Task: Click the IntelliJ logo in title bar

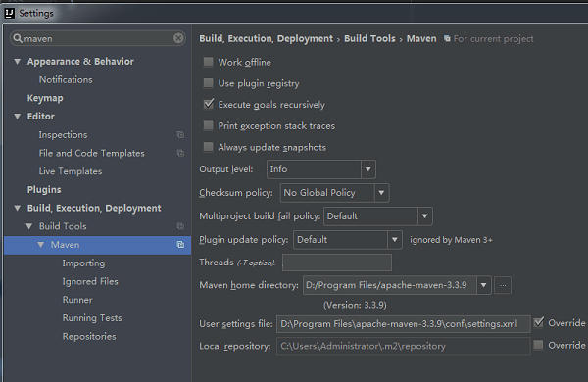Action: click(10, 13)
